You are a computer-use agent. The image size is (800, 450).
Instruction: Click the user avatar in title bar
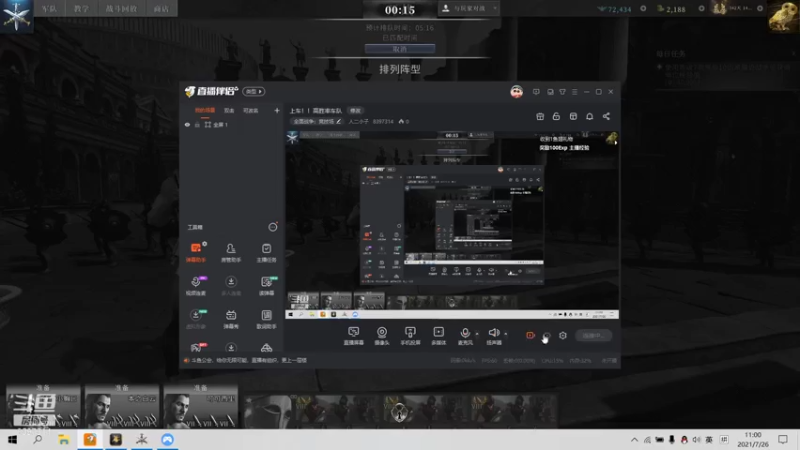(516, 92)
